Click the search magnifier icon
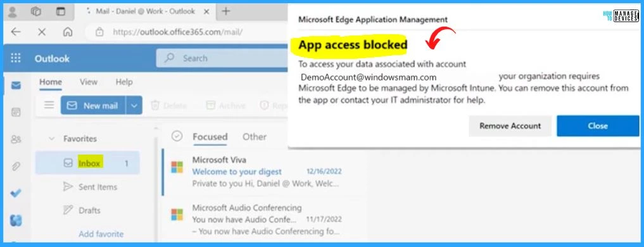The image size is (644, 247). click(169, 58)
